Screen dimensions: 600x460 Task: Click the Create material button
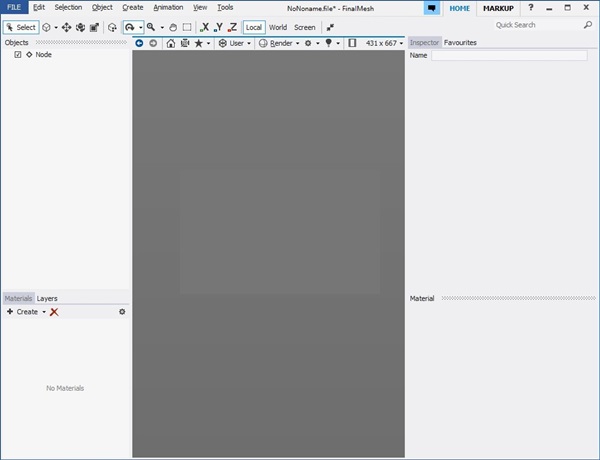coord(24,312)
